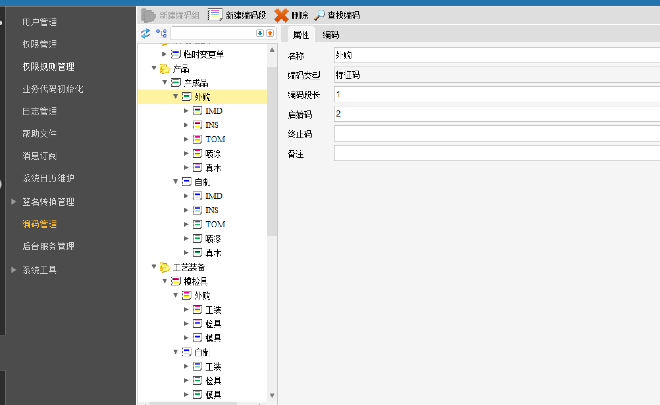
Task: Expand the 系统工具 sidebar menu
Action: point(13,270)
